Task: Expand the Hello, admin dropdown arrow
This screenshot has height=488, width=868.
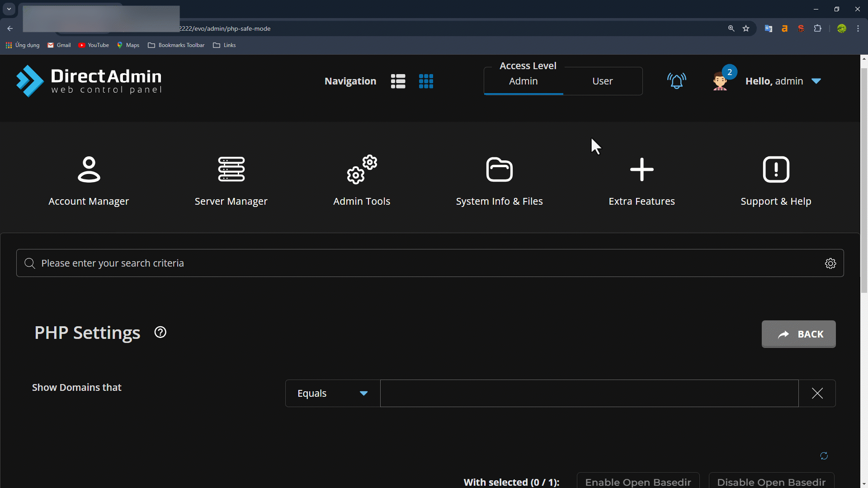Action: click(x=816, y=81)
